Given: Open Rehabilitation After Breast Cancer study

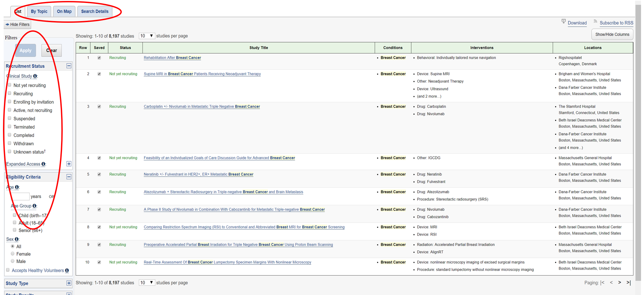Looking at the screenshot, I should tap(172, 58).
